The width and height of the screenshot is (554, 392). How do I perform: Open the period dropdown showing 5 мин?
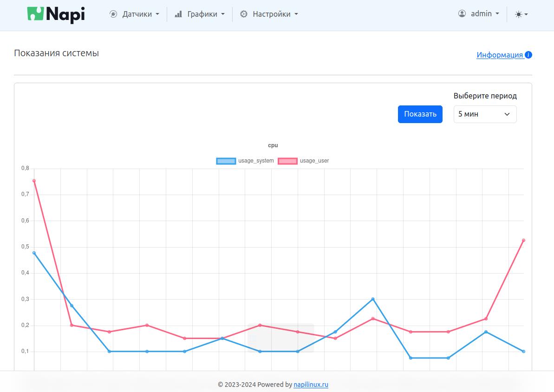click(485, 114)
